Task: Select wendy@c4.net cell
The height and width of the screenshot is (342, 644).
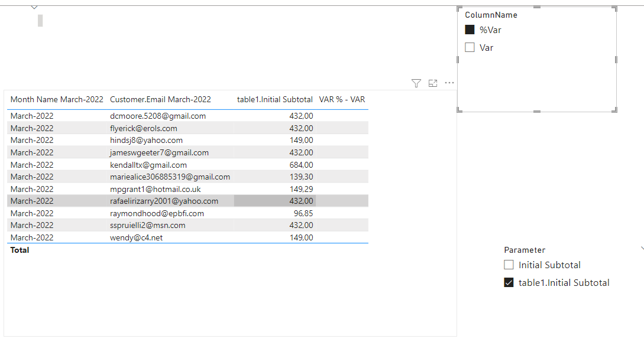Action: (x=136, y=237)
